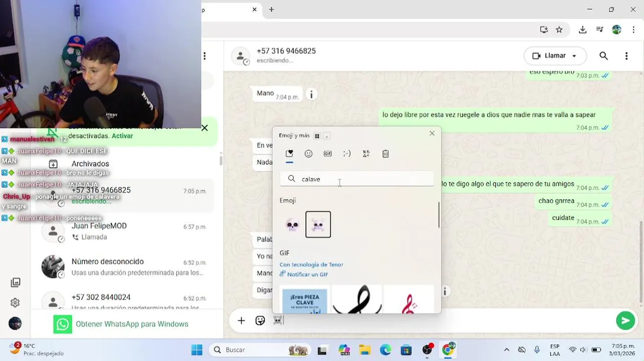The width and height of the screenshot is (644, 361).
Task: Open Copilot app from taskbar
Action: [x=344, y=350]
